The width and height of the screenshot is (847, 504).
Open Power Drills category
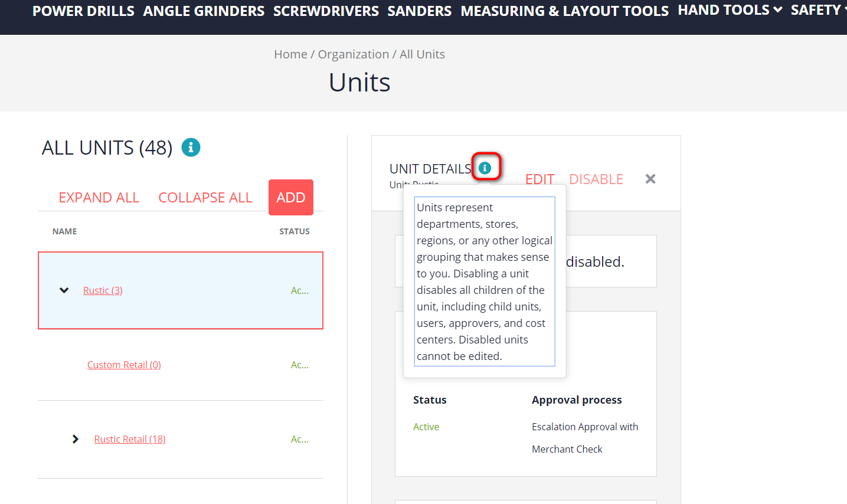pos(83,11)
